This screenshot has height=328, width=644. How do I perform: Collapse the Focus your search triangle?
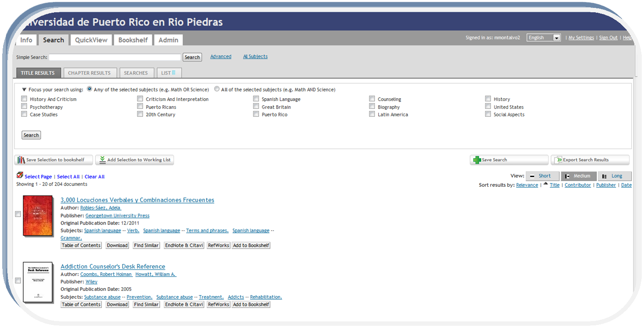(24, 89)
